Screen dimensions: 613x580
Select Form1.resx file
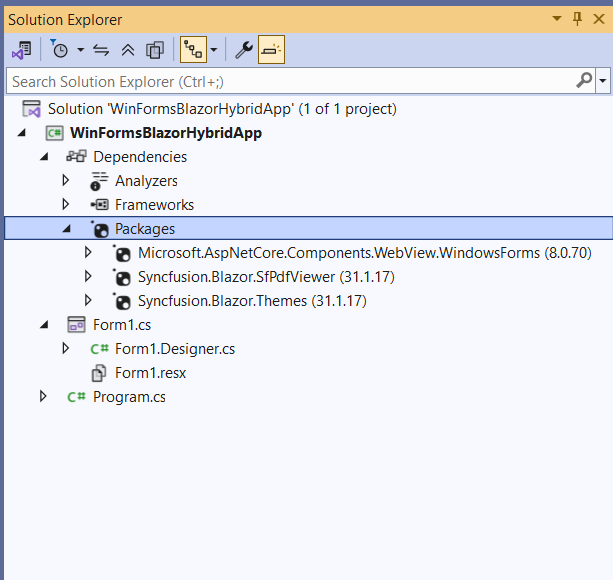(x=151, y=373)
